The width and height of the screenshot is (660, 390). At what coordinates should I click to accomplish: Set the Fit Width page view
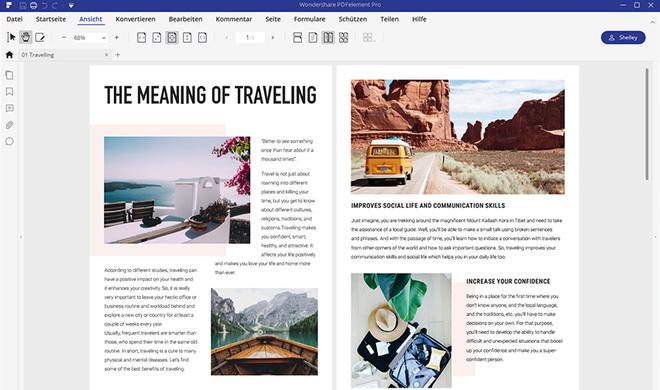tap(142, 37)
